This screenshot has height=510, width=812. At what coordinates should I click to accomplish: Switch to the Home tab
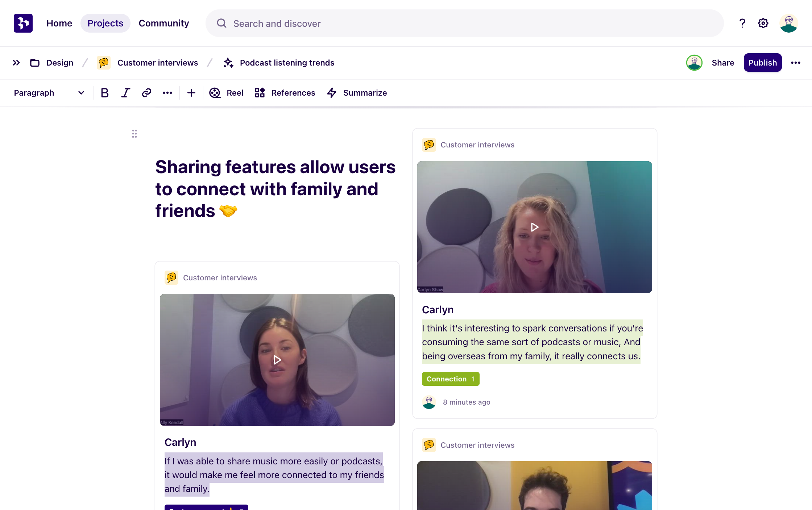click(x=59, y=23)
